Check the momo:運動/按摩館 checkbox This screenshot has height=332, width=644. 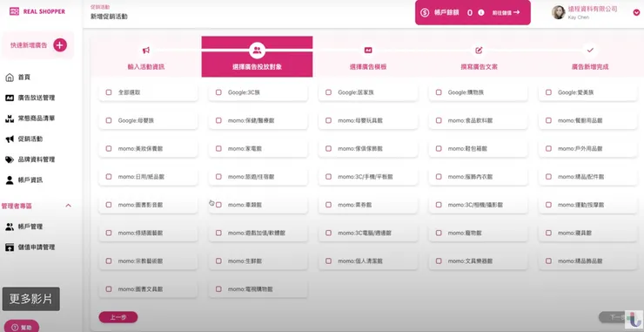pos(548,205)
